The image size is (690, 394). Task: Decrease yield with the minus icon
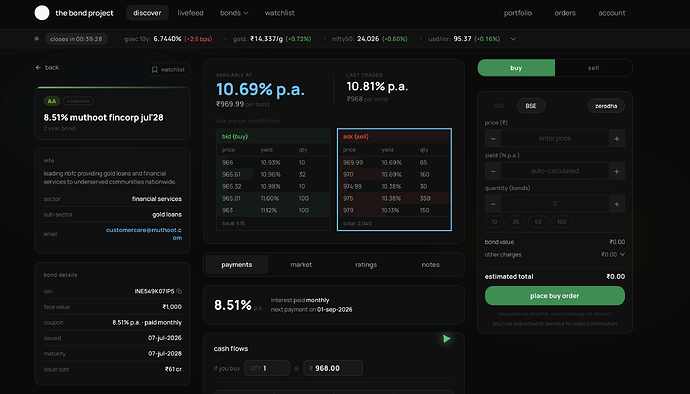click(493, 171)
